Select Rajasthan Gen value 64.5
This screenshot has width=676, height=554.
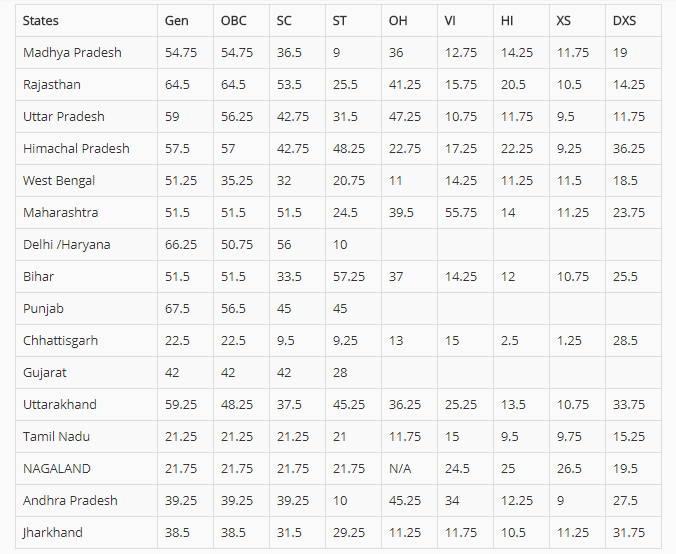point(177,85)
